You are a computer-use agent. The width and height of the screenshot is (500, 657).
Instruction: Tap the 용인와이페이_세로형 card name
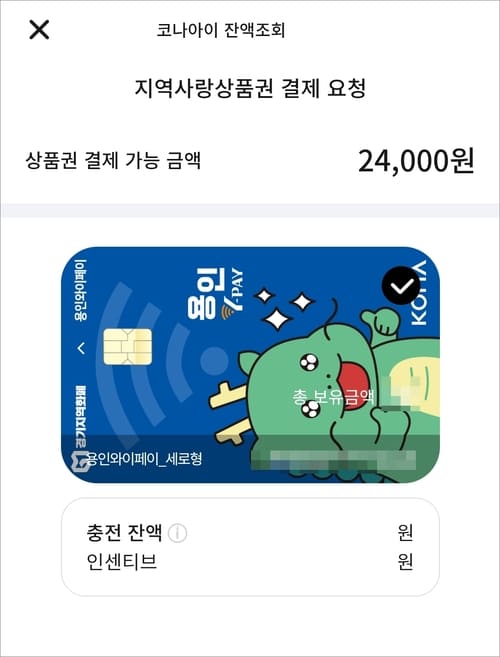coord(144,459)
